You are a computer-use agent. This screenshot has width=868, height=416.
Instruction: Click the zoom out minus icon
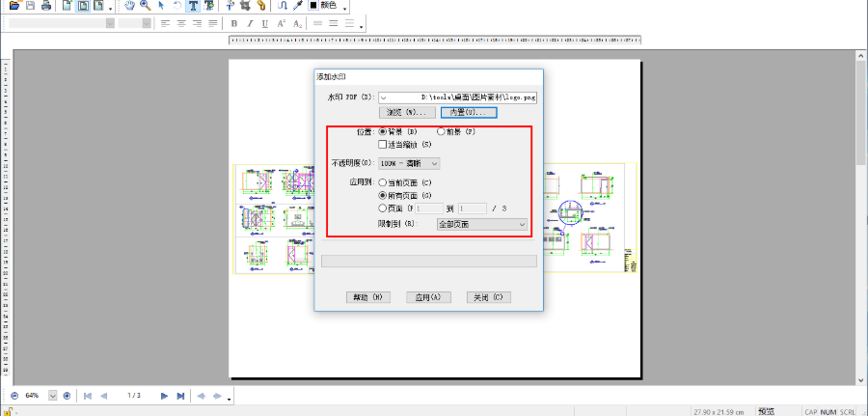(14, 396)
